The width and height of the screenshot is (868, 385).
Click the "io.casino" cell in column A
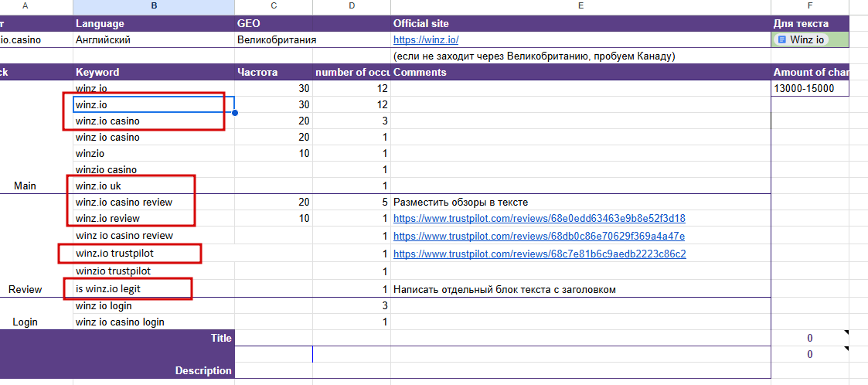[x=36, y=40]
